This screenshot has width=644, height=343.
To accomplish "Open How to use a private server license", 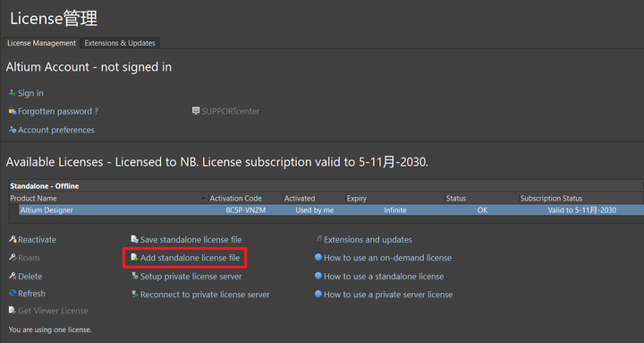I will pos(388,295).
